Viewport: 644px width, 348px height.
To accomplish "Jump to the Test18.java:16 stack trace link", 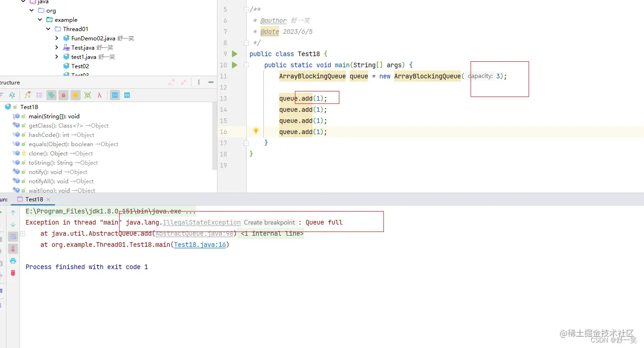I will (x=200, y=245).
